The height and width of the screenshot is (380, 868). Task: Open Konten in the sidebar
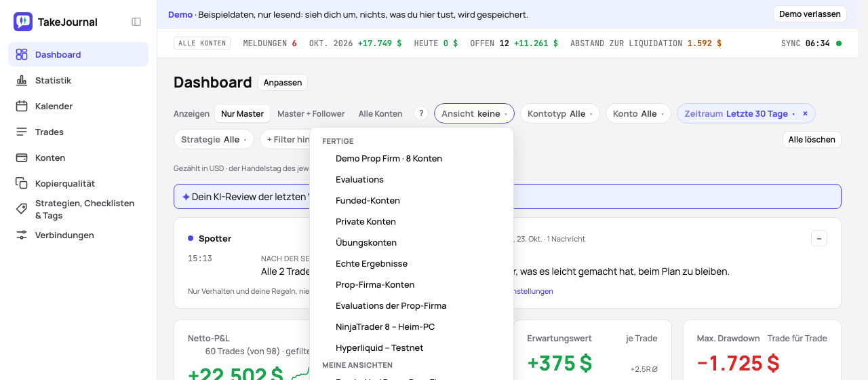click(x=78, y=157)
